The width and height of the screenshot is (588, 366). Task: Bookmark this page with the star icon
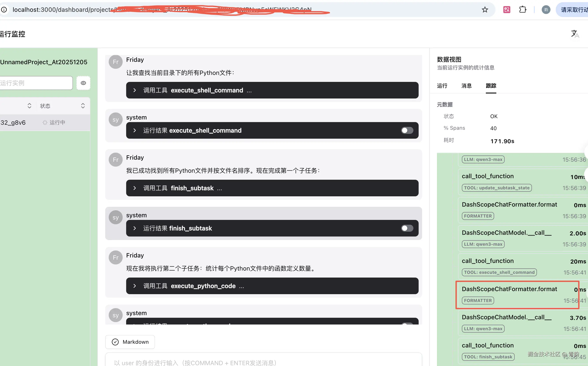(485, 10)
